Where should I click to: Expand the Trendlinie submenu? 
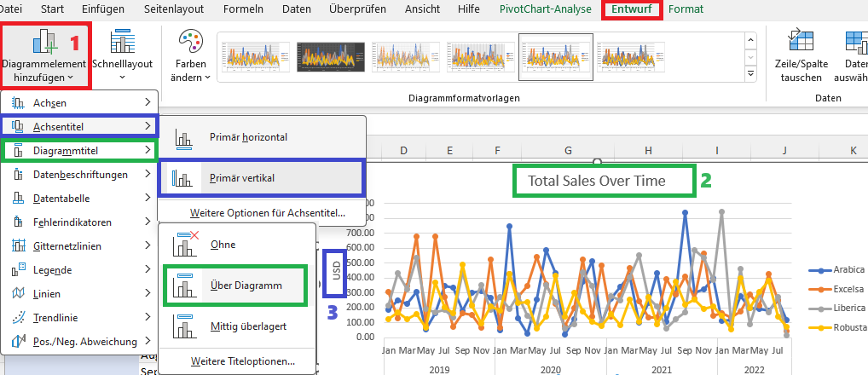click(x=80, y=318)
